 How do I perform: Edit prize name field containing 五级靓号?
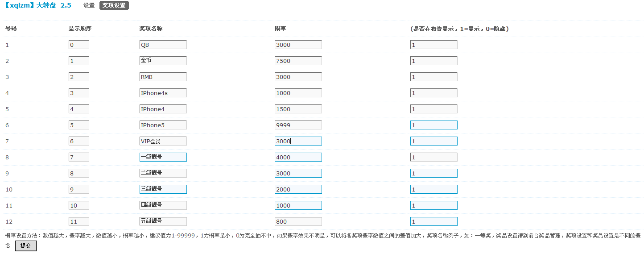click(163, 221)
